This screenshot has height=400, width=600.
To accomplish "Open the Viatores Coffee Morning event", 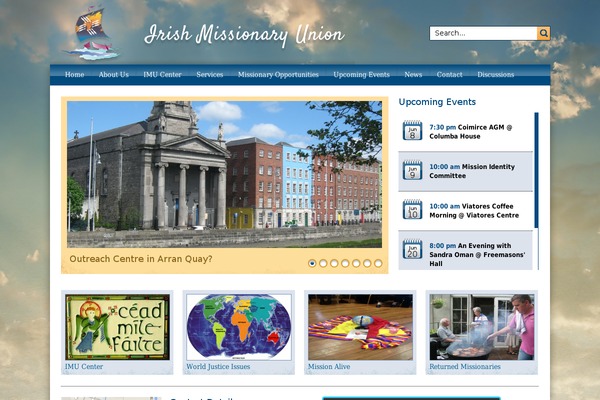I will (474, 211).
